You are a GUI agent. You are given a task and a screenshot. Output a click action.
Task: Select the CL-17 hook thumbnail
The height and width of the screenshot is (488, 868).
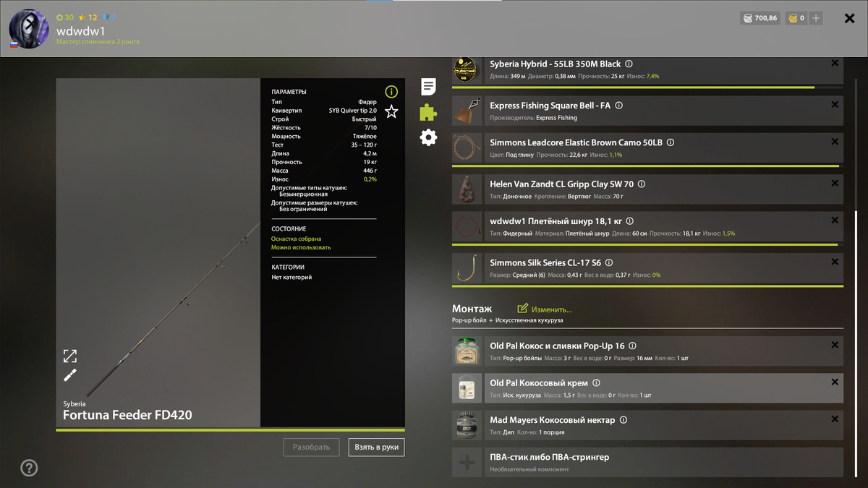(x=467, y=267)
